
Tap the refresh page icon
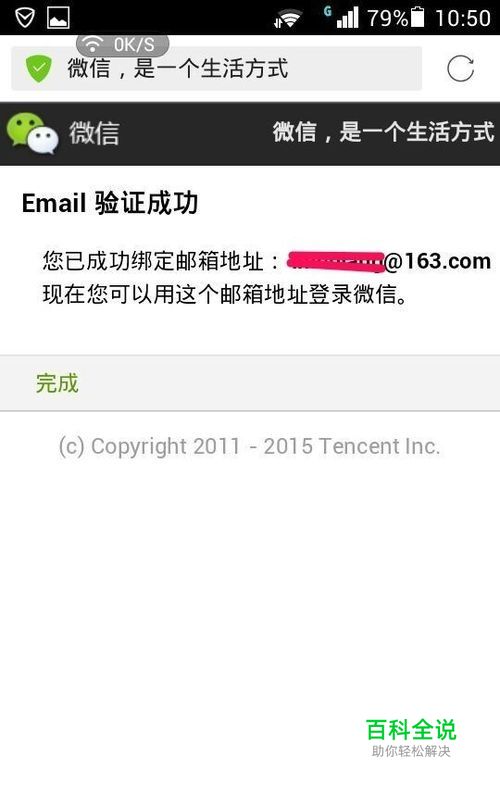click(x=460, y=69)
